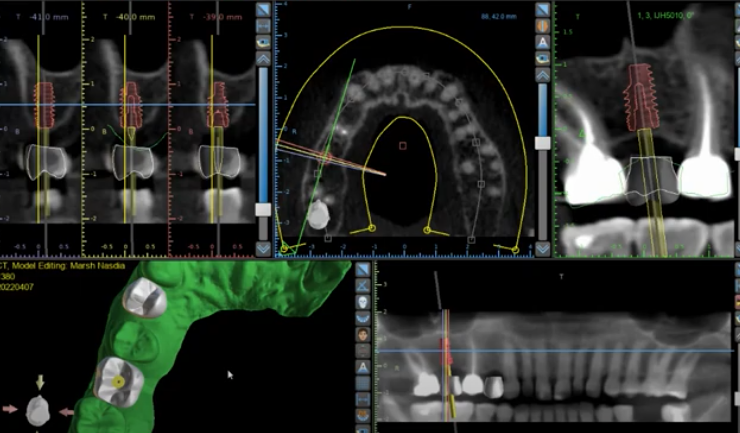The width and height of the screenshot is (740, 433).
Task: Click down chevron below cross-section slider
Action: (x=264, y=247)
